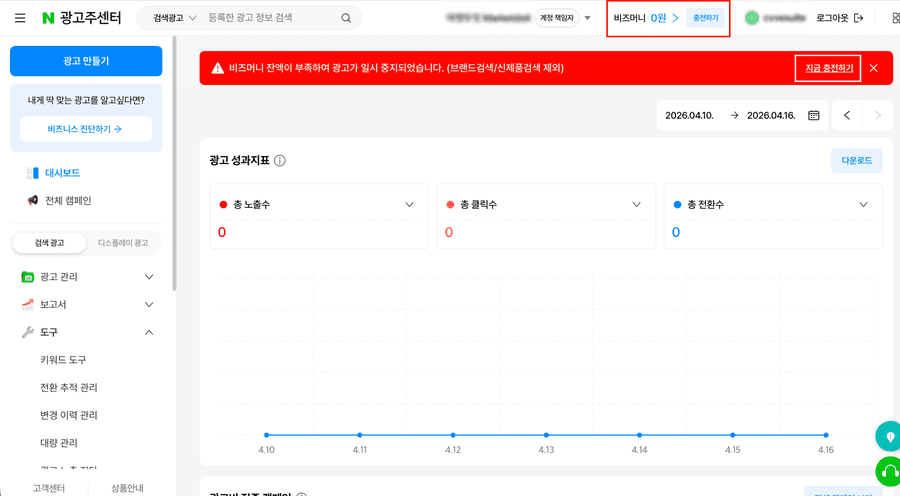Viewport: 900px width, 496px height.
Task: Click the green account avatar icon
Action: coord(751,18)
